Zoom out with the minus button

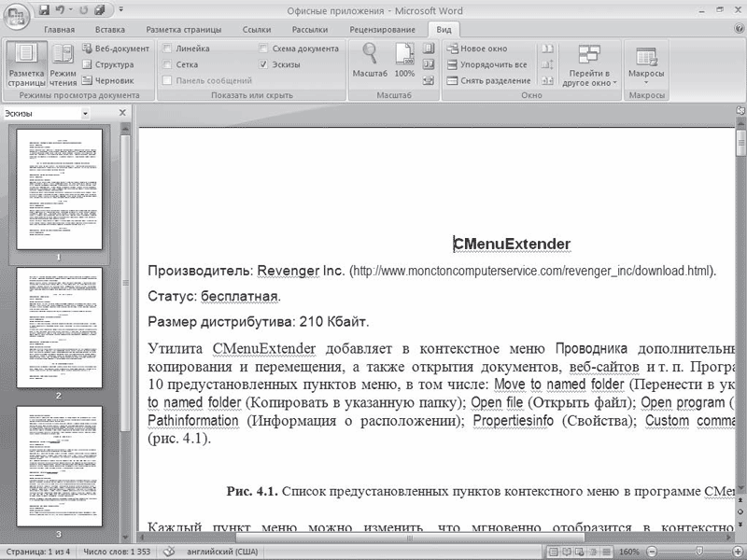click(x=651, y=552)
